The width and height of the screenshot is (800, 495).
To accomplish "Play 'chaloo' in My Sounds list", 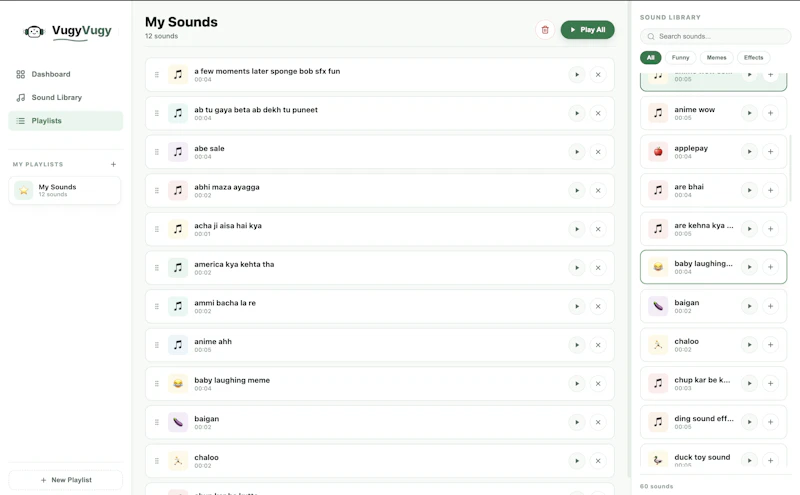I will coord(577,461).
